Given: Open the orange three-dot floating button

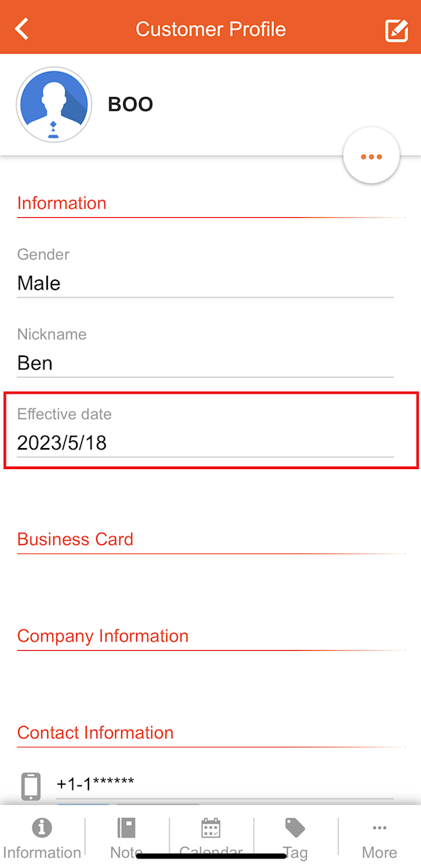Looking at the screenshot, I should (x=371, y=156).
